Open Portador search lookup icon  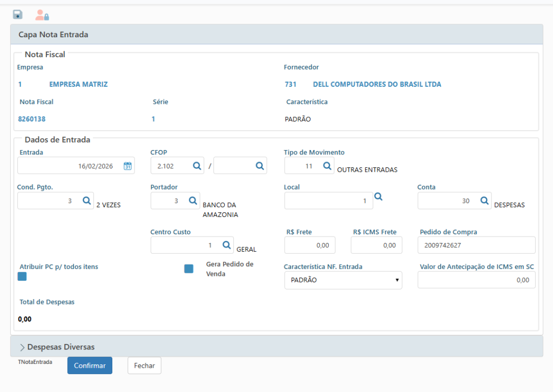pos(192,201)
